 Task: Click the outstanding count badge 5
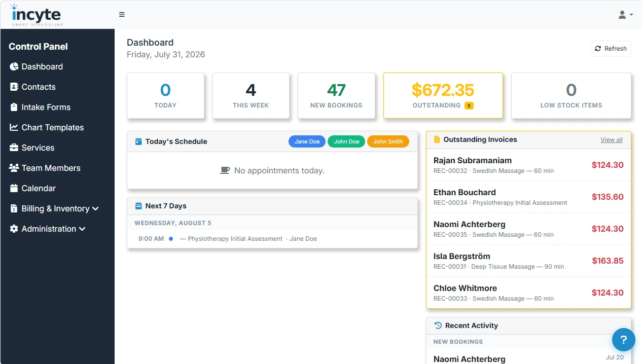[469, 105]
